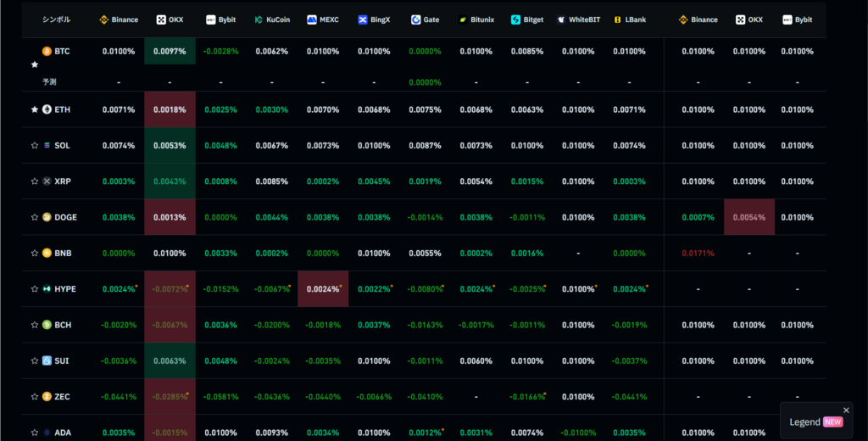This screenshot has width=868, height=441.
Task: Add SOL to favorites with star
Action: [35, 146]
